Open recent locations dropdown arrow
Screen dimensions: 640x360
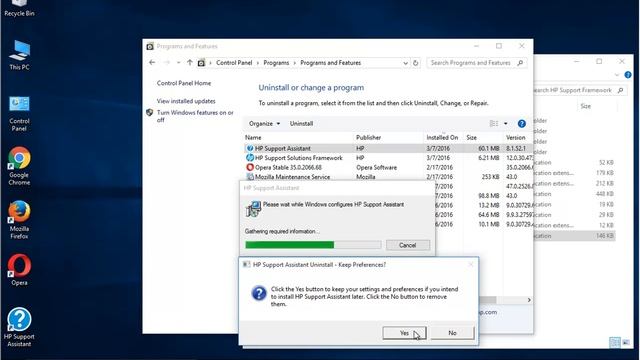pyautogui.click(x=178, y=63)
